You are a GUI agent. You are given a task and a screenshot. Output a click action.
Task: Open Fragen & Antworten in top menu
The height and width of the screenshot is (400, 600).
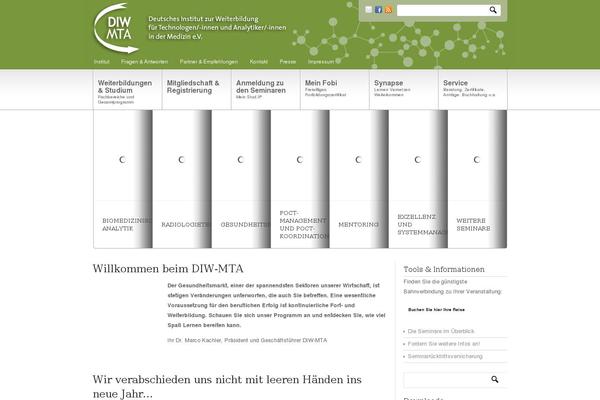(x=144, y=62)
